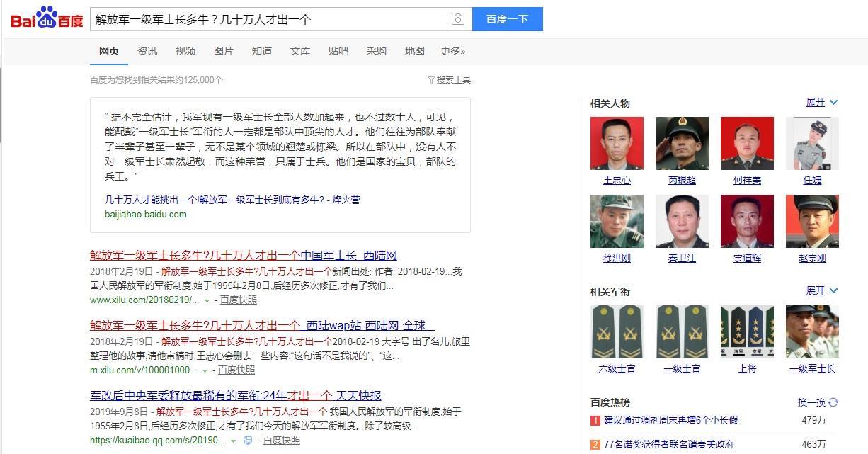Open verification badge icon beside kuaibao.qq.com result
This screenshot has width=868, height=454.
click(x=248, y=441)
